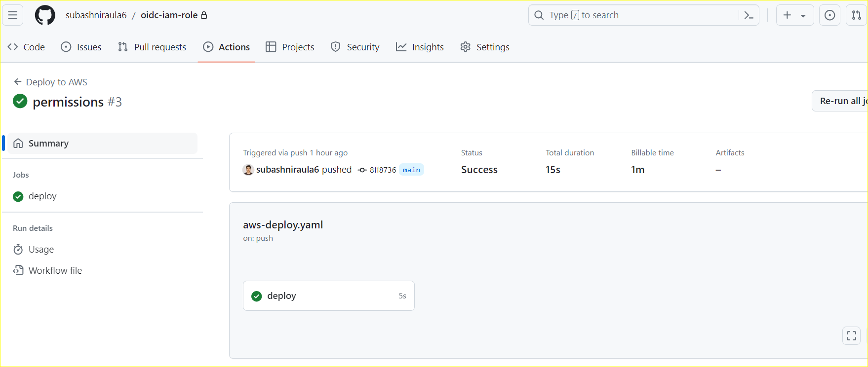Screen dimensions: 868x367
Task: Focus the Type / to search field
Action: (637, 15)
